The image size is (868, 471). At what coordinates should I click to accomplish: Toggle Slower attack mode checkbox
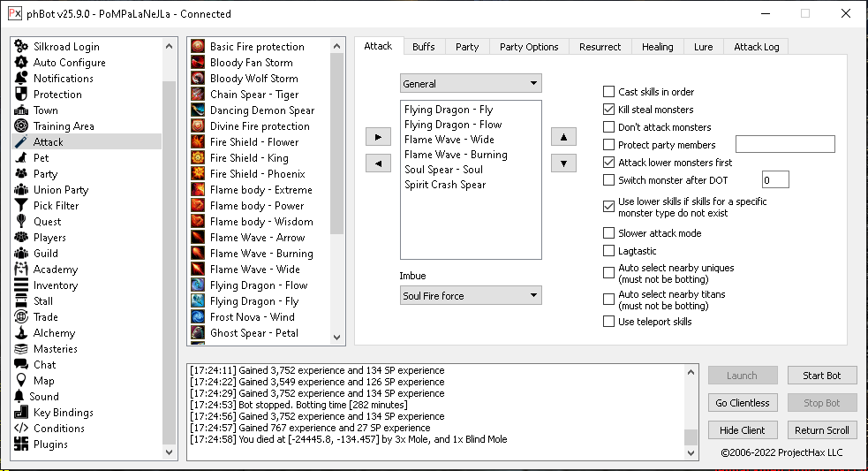(x=608, y=233)
